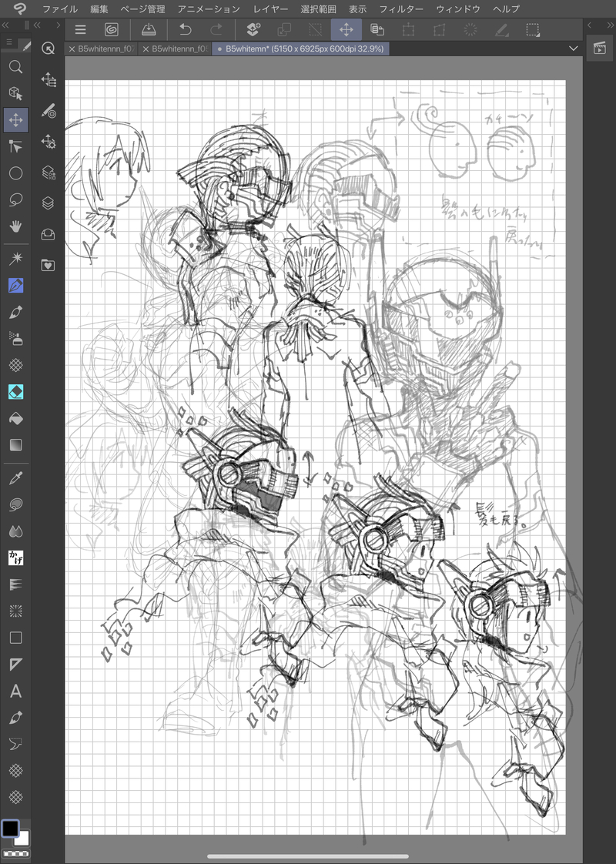Select the Auto Select magic wand tool
Viewport: 616px width, 864px height.
tap(16, 259)
